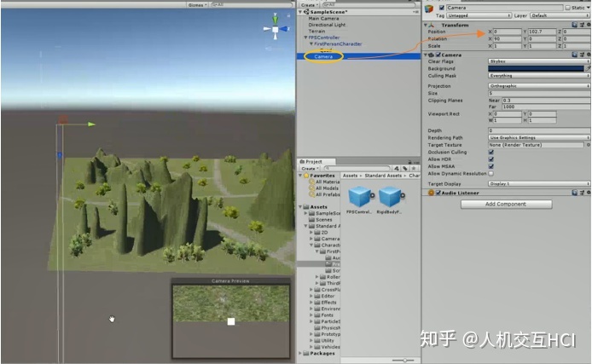
Task: Open the Tag dropdown showing Untagged
Action: click(479, 15)
